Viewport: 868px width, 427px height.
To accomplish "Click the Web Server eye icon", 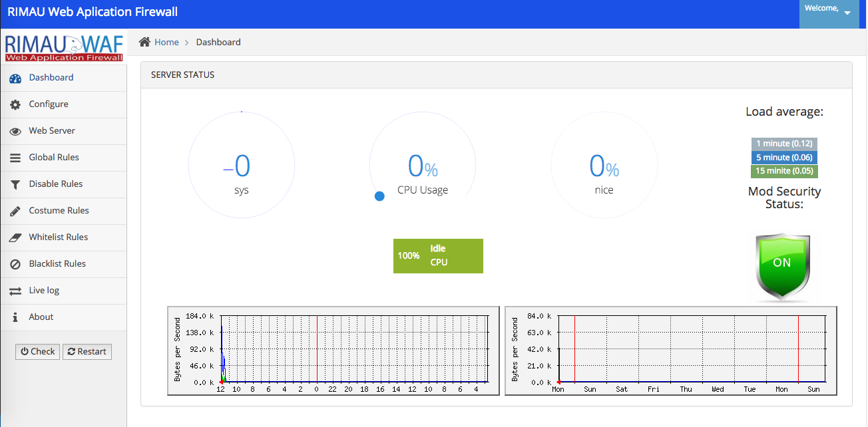I will point(15,132).
